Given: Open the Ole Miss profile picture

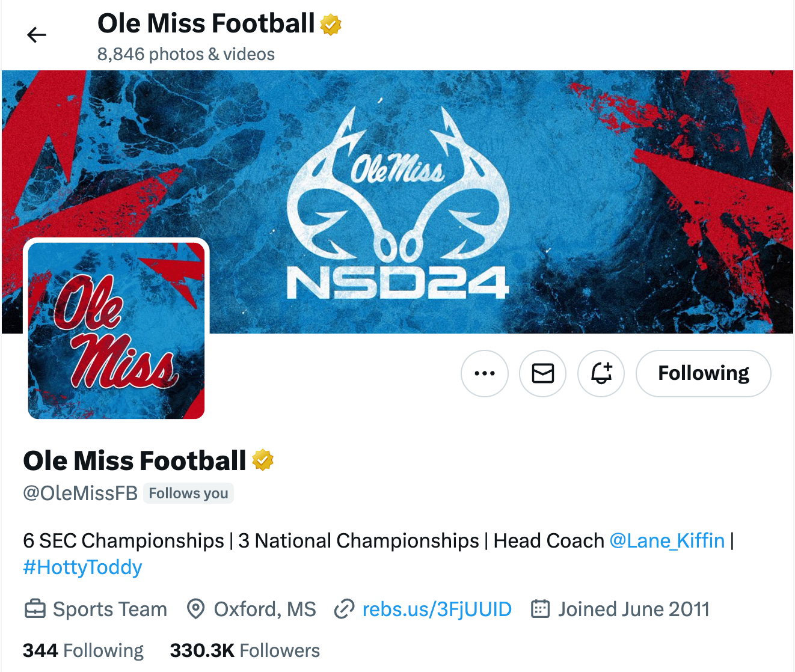Looking at the screenshot, I should [116, 330].
